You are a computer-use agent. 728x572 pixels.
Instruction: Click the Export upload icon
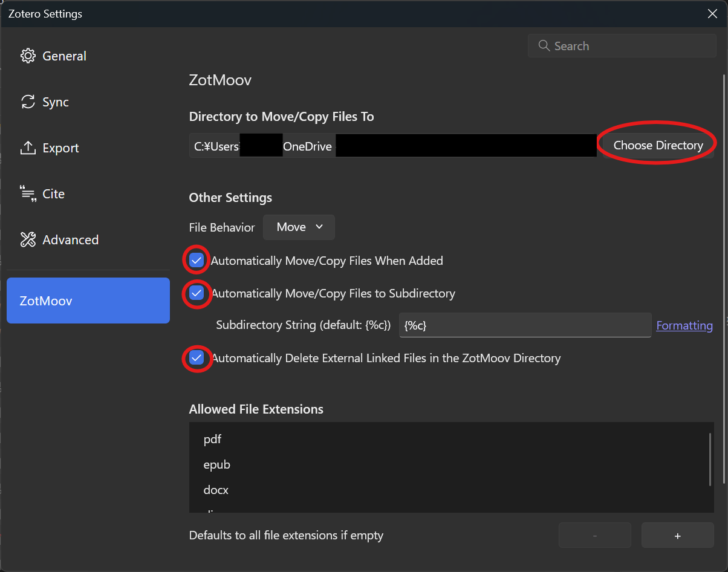click(28, 148)
